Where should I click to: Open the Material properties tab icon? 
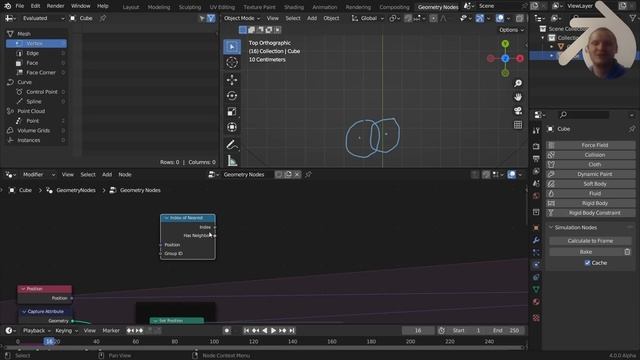(536, 302)
